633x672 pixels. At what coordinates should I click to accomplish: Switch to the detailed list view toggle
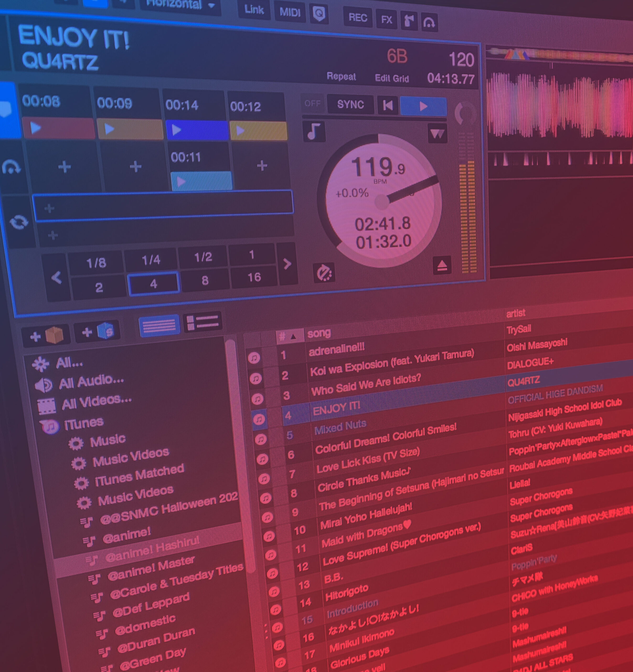202,322
